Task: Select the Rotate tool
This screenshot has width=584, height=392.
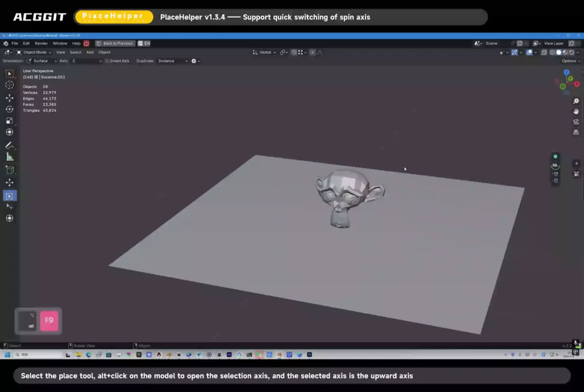Action: tap(10, 109)
